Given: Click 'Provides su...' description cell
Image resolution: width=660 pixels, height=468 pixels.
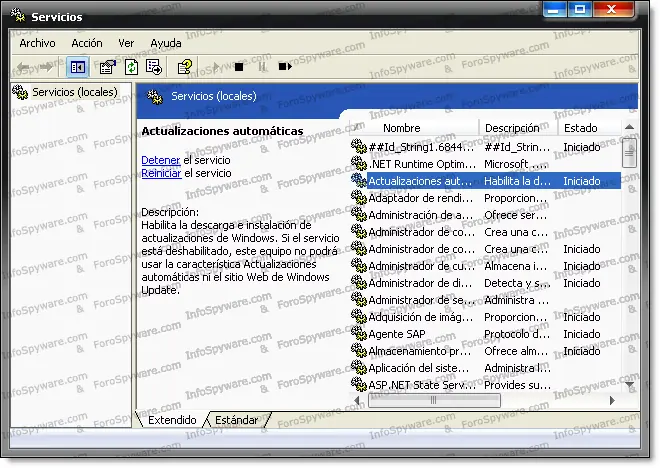Looking at the screenshot, I should pos(517,385).
